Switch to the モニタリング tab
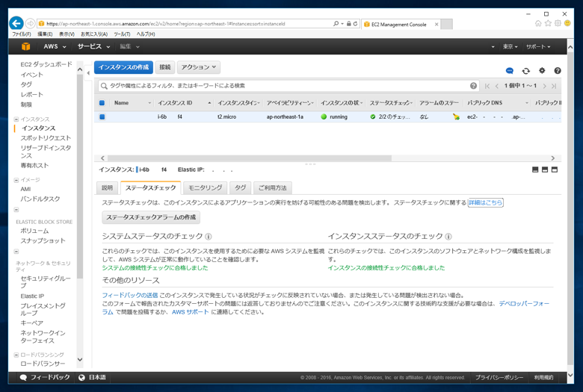The image size is (583, 392). tap(205, 188)
